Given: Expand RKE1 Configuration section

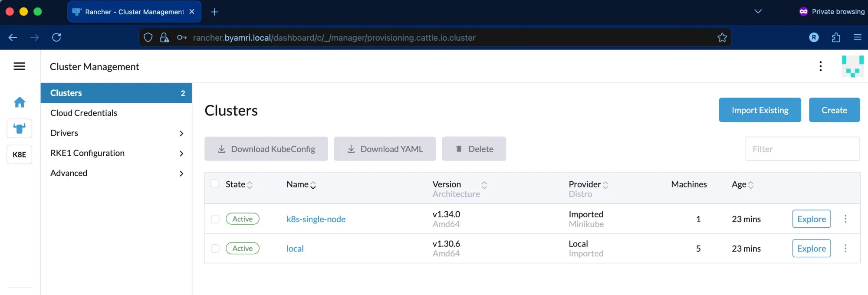Looking at the screenshot, I should [181, 153].
